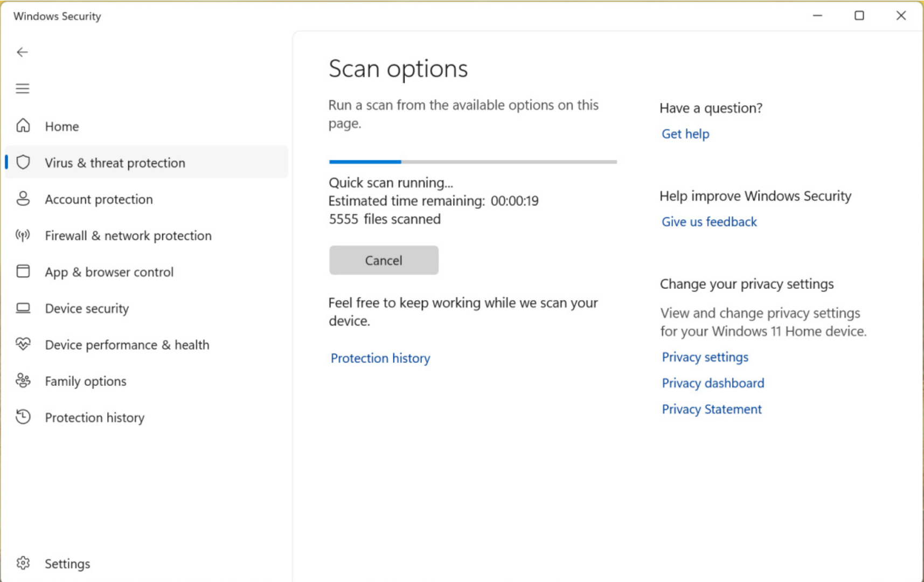
Task: Click the Account protection person icon
Action: [23, 199]
